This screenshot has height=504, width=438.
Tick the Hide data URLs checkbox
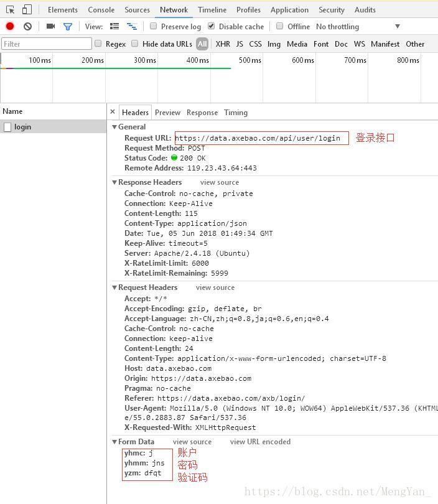coord(134,44)
